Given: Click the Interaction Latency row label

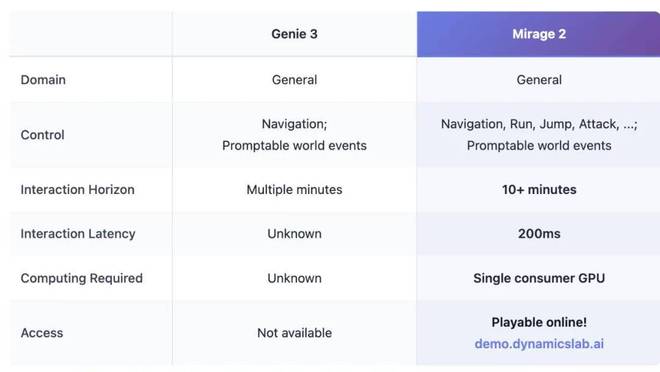Looking at the screenshot, I should (78, 234).
